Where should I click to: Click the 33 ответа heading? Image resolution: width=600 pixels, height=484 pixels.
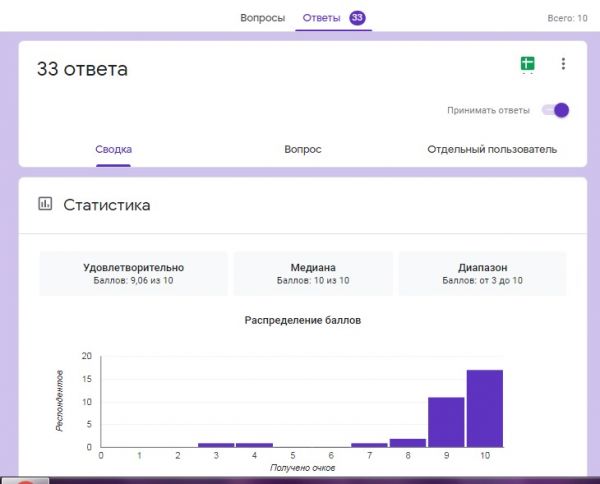click(x=82, y=69)
